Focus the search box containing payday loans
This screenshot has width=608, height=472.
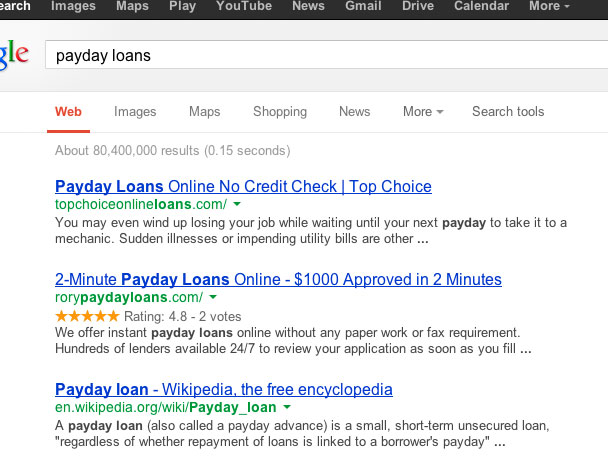[326, 55]
